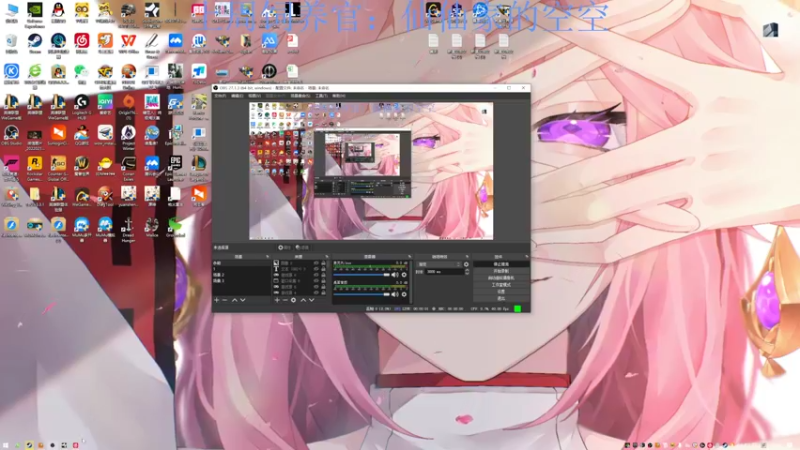The width and height of the screenshot is (800, 450).
Task: Launch Logitech G HUB from desktop
Action: [x=82, y=106]
